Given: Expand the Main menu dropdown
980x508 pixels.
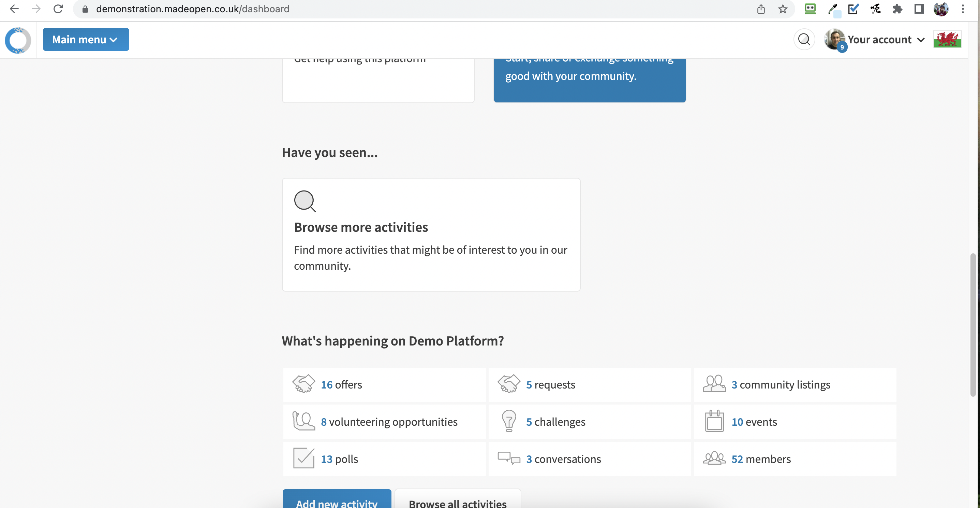Looking at the screenshot, I should tap(86, 40).
